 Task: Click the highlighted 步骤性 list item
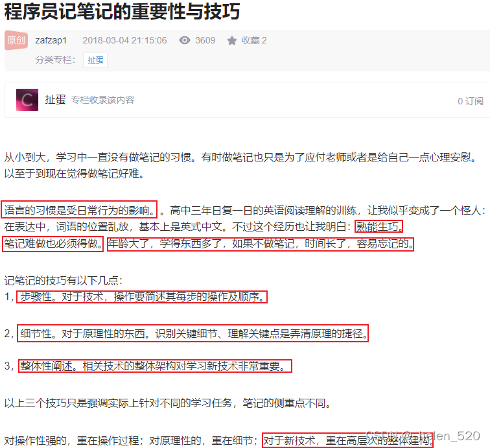point(142,297)
